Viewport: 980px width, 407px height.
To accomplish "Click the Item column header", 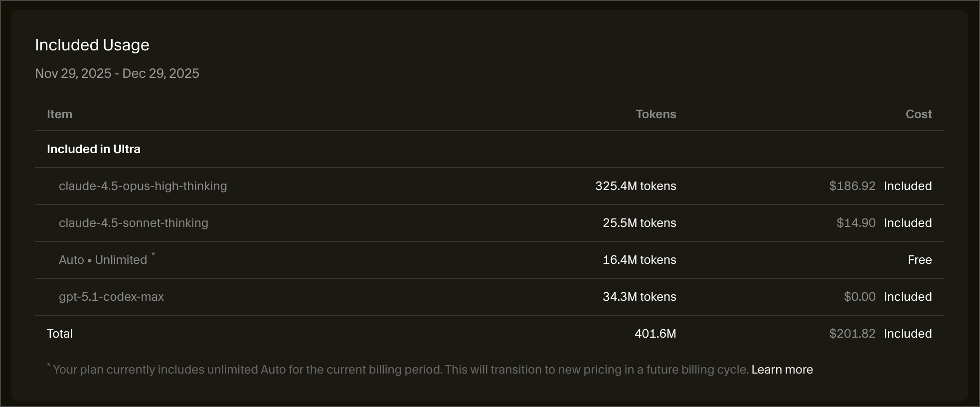I will 59,114.
